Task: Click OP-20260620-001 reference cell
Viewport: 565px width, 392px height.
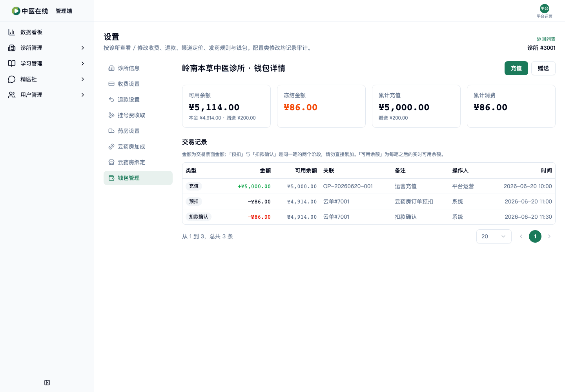Action: point(348,186)
